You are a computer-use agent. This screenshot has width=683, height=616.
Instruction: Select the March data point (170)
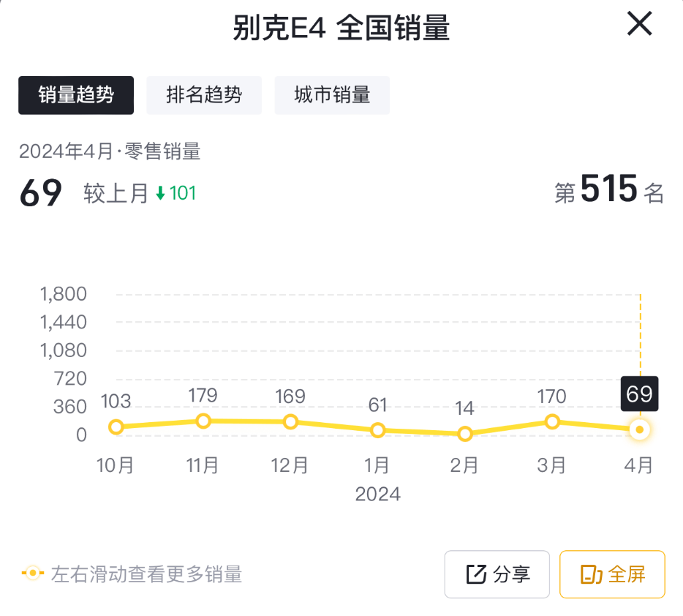pos(552,422)
